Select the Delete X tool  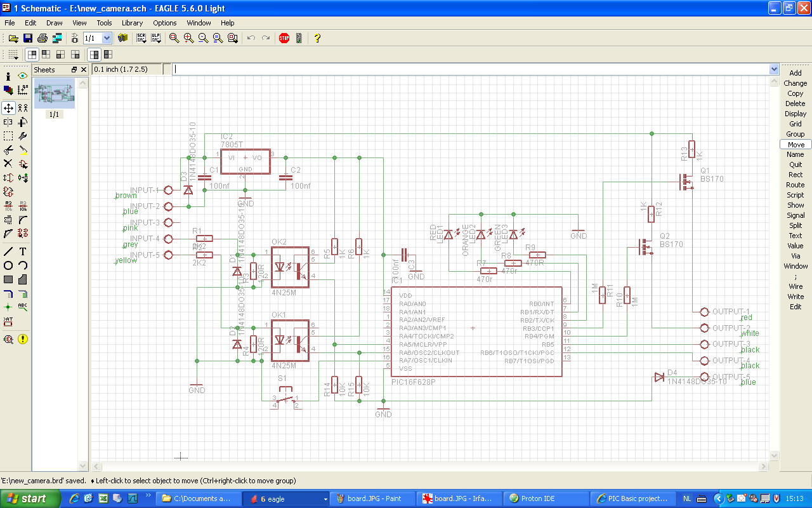(x=8, y=163)
